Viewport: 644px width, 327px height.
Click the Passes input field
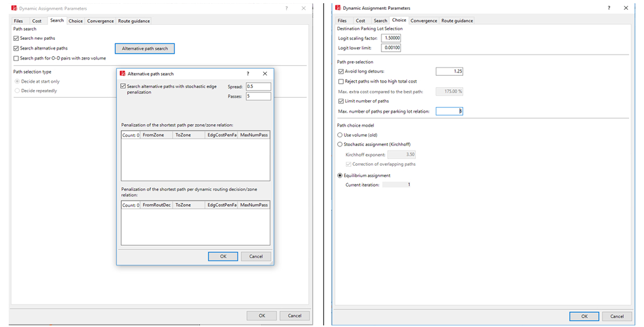tap(258, 96)
